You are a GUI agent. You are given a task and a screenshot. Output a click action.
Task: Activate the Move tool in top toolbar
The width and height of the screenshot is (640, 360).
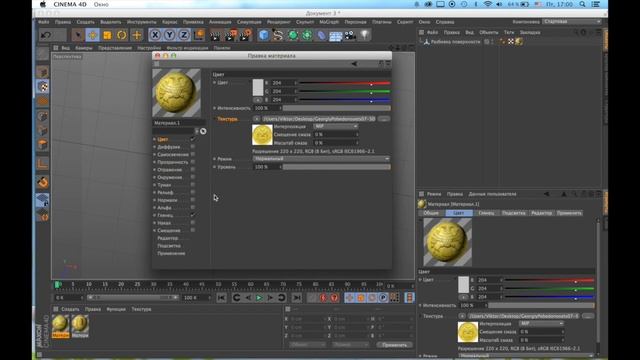click(93, 35)
